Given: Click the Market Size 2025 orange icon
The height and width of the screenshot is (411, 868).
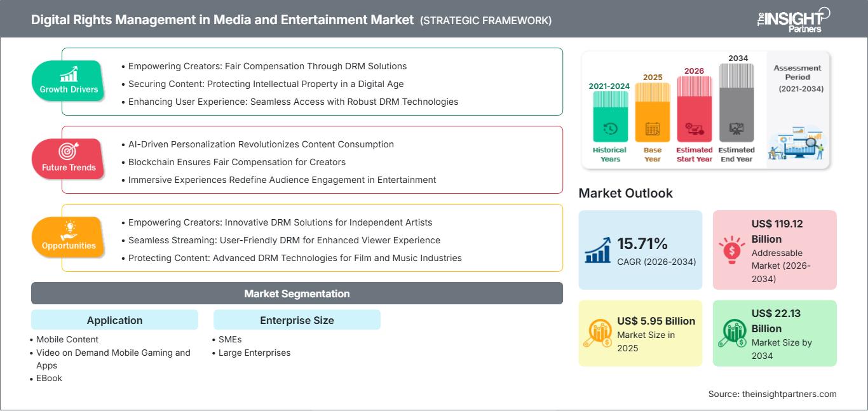Looking at the screenshot, I should point(597,334).
